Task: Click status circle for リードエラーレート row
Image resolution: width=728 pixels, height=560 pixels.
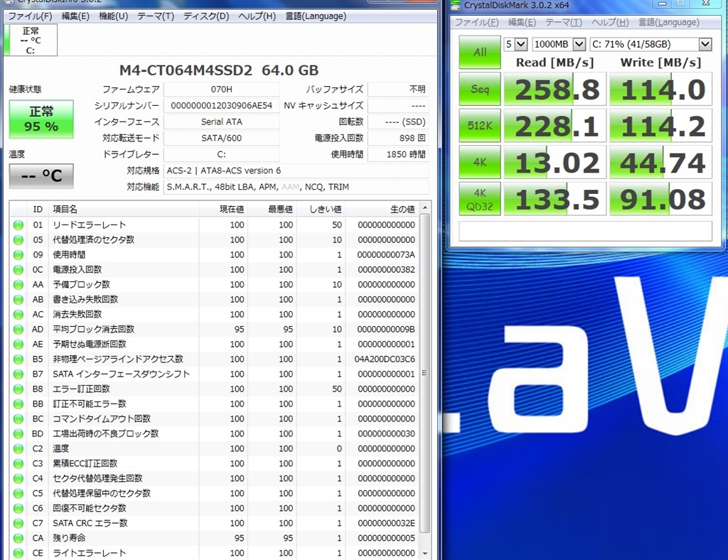Action: pos(18,225)
